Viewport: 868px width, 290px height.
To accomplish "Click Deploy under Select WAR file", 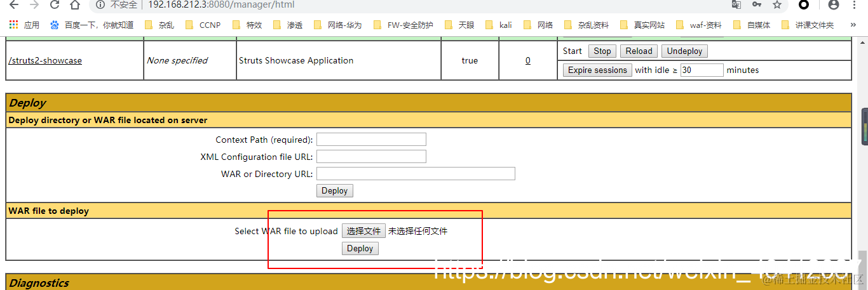I will [x=360, y=248].
